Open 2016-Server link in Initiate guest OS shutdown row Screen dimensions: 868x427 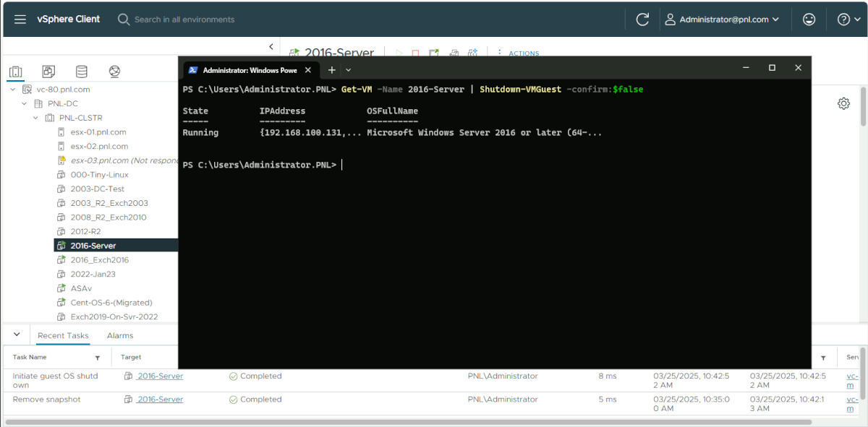coord(160,376)
